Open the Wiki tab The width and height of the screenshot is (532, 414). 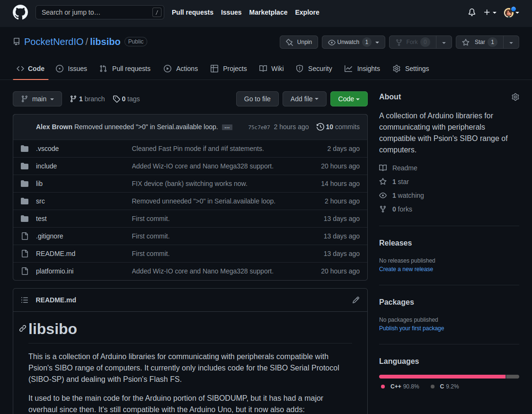click(x=271, y=69)
